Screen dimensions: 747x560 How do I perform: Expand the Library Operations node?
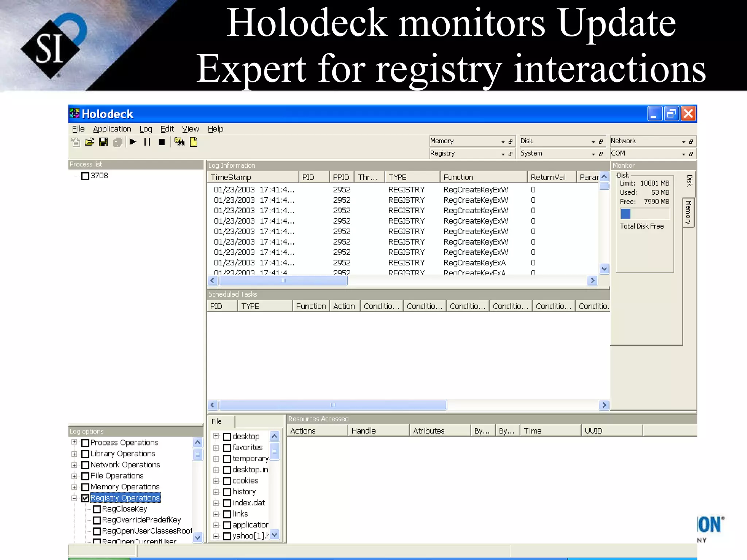(74, 454)
